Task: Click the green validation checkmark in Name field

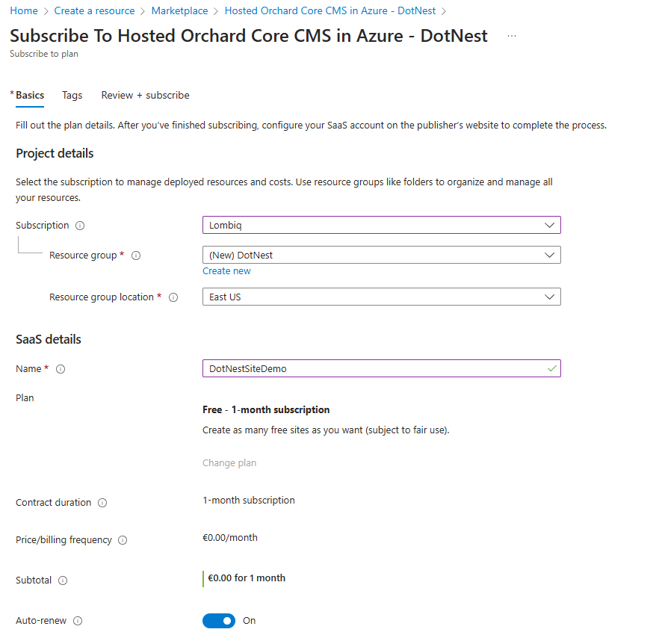Action: pyautogui.click(x=551, y=369)
